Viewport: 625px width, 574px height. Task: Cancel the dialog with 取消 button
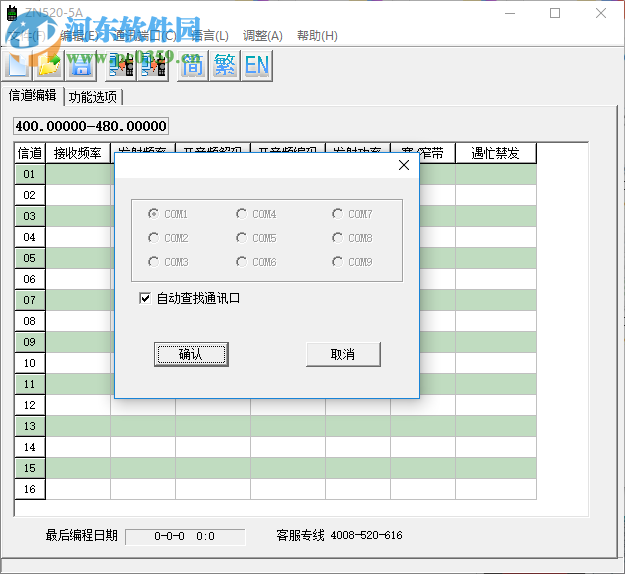point(343,354)
